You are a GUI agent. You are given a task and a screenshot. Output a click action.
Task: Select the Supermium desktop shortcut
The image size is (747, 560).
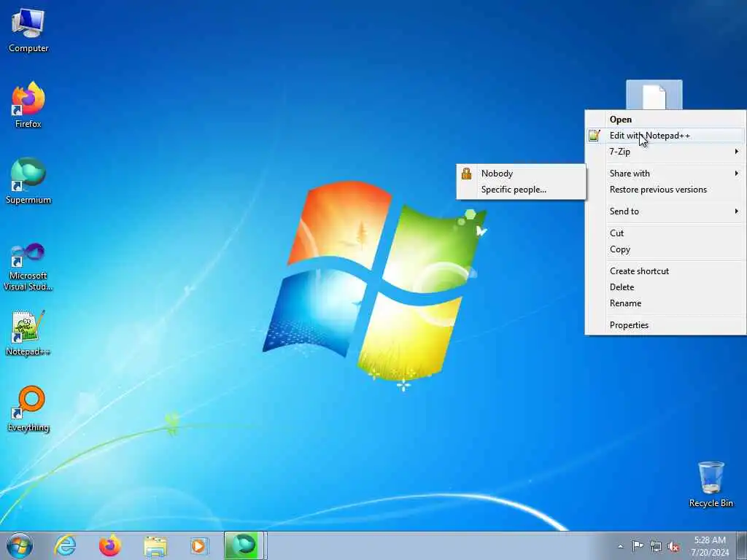[x=28, y=181]
